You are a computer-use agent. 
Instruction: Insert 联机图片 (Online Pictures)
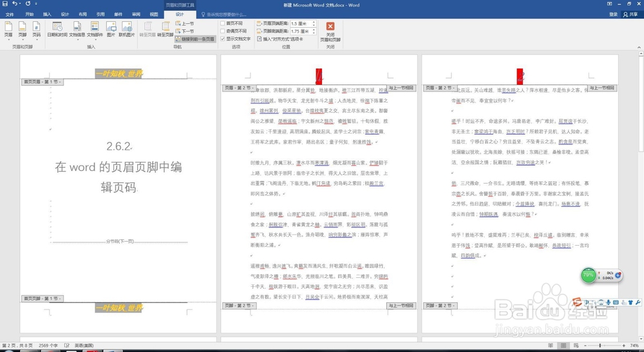tap(126, 30)
